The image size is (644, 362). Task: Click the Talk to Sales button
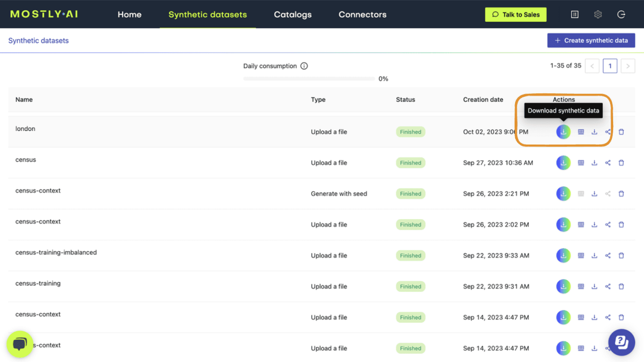pos(516,14)
